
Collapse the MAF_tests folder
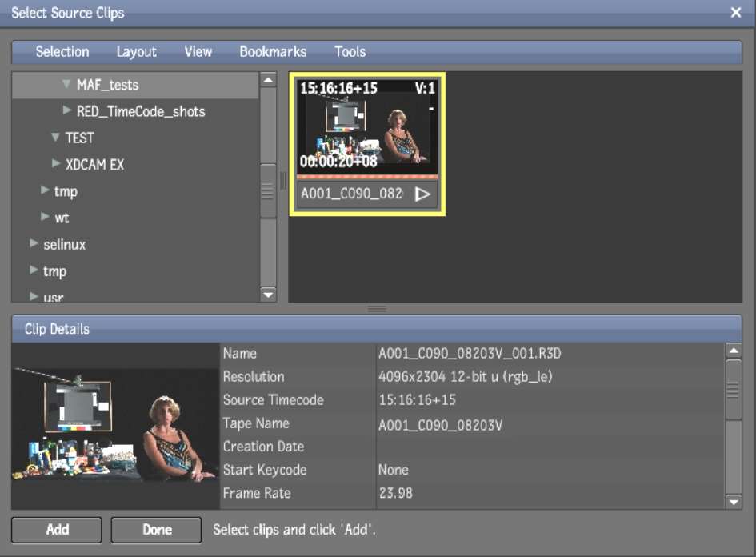66,85
